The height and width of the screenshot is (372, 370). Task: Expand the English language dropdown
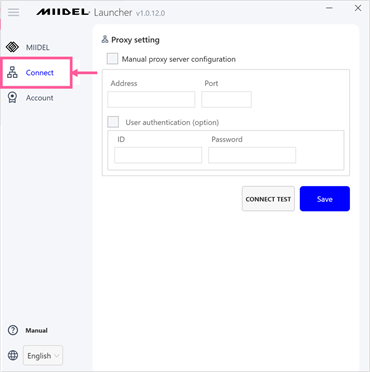[43, 355]
